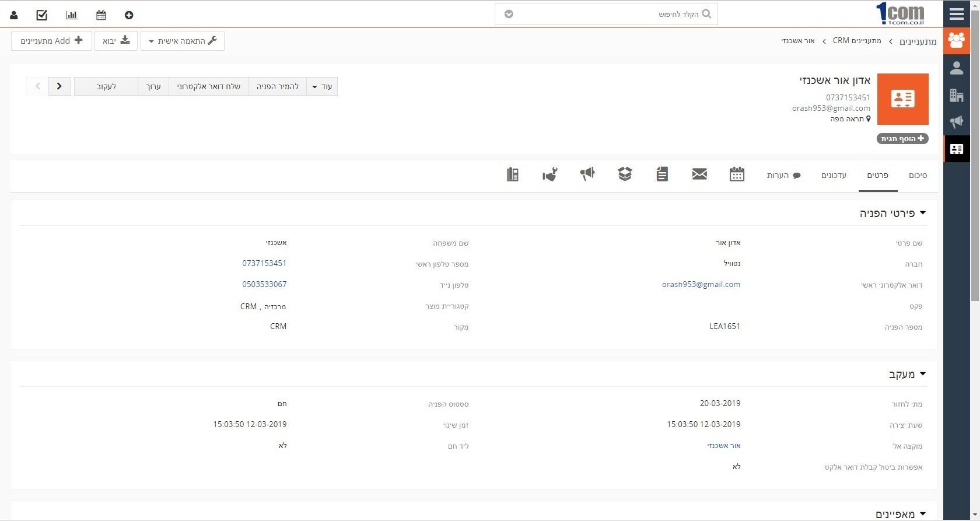The width and height of the screenshot is (980, 521).
Task: Collapse the מעקב section
Action: [x=922, y=374]
